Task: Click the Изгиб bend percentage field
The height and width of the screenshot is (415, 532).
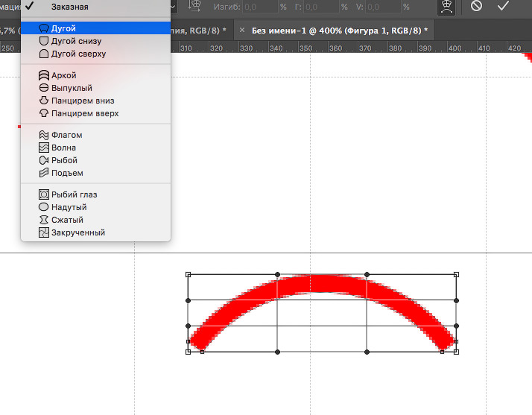Action: (260, 7)
